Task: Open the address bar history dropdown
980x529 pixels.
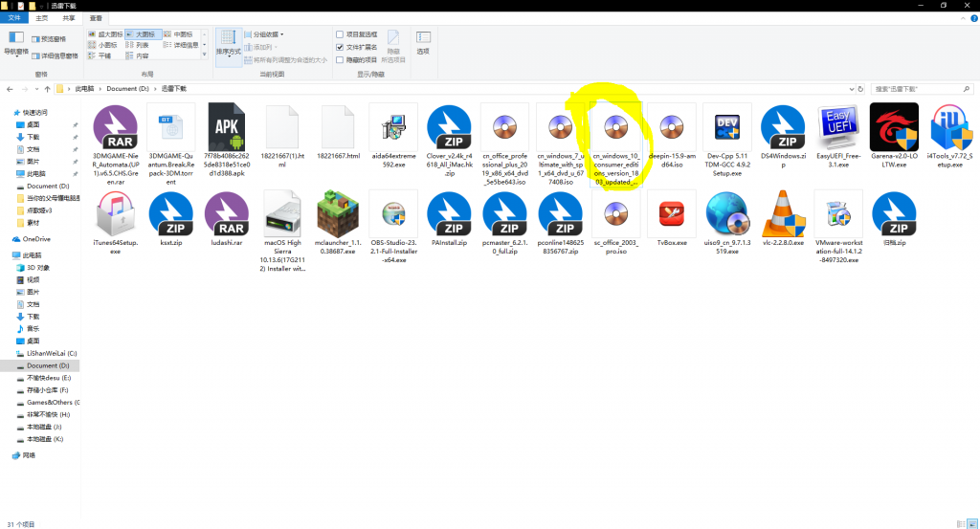Action: [x=851, y=89]
